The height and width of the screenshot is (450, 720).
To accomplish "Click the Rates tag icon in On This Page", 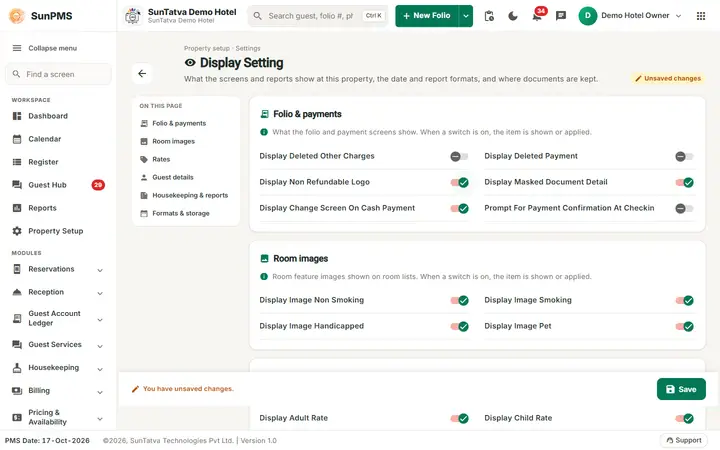I will (x=144, y=159).
